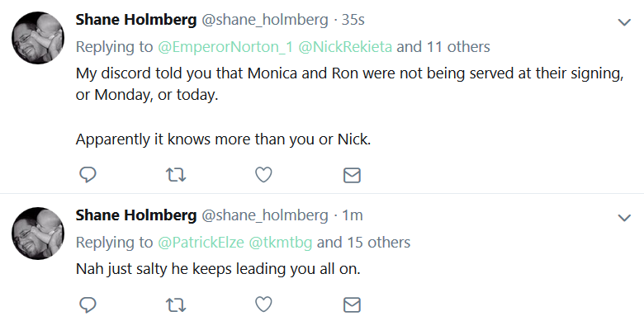Viewport: 644px width, 321px height.
Task: Open @EmperorNorton_1 profile link
Action: pyautogui.click(x=225, y=47)
